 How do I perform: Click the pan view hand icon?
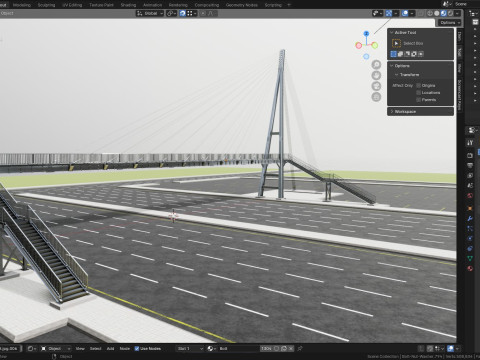click(x=376, y=75)
